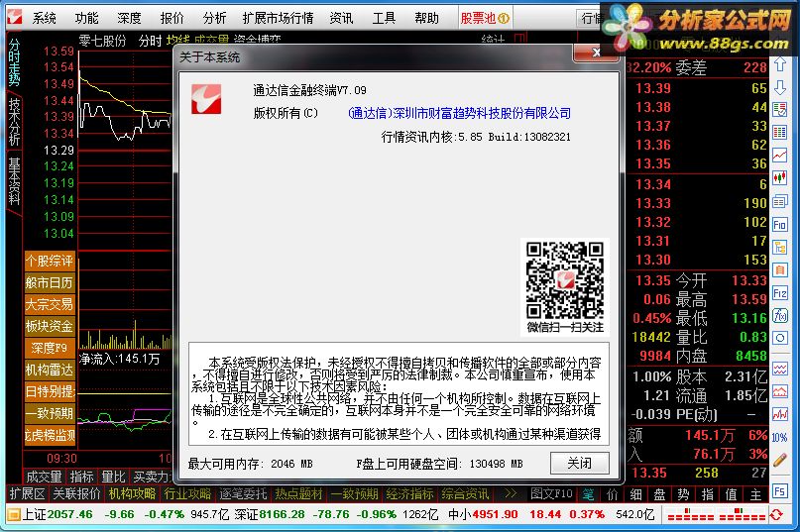Click the 10% icon in right toolbar

click(779, 438)
